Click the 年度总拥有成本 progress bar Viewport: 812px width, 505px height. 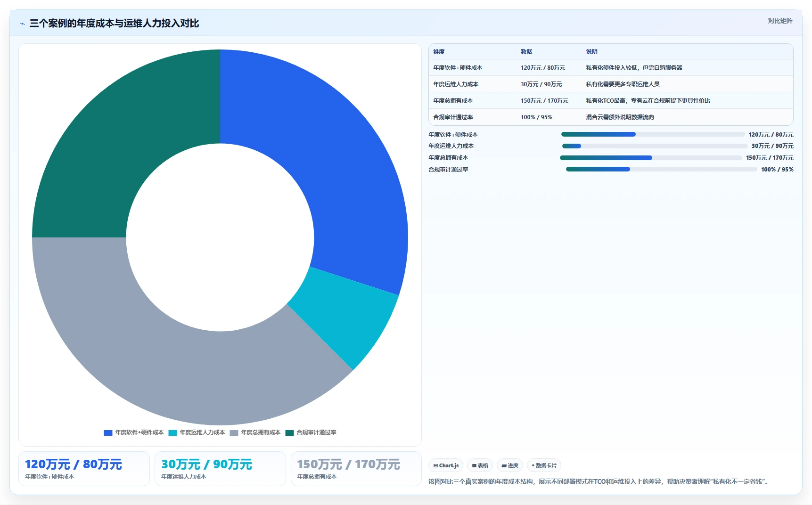651,158
